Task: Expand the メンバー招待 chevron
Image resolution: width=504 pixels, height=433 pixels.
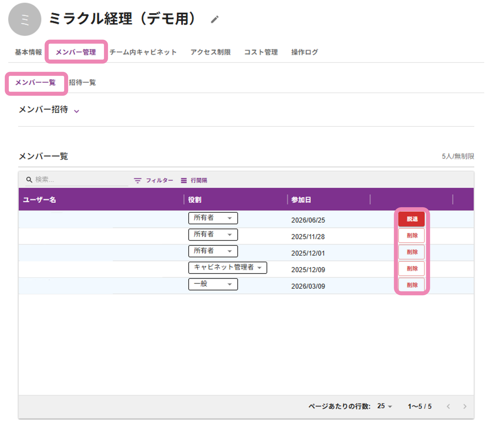Action: [x=77, y=111]
